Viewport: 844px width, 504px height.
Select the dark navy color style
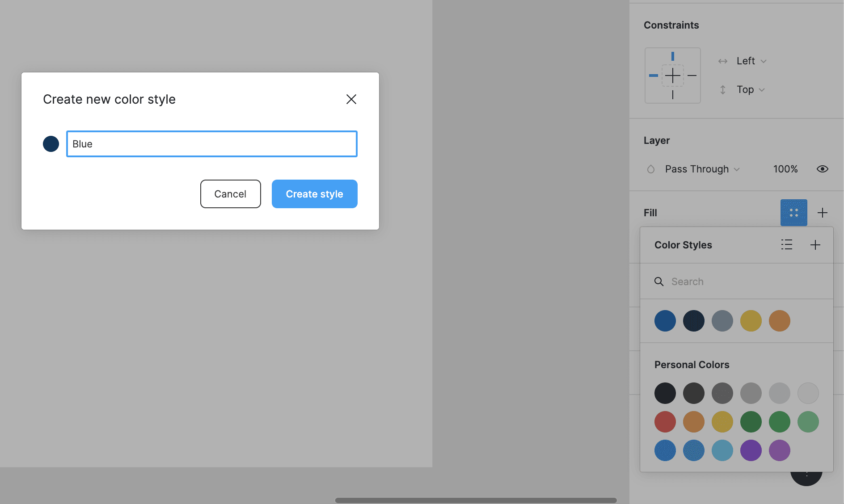tap(694, 321)
